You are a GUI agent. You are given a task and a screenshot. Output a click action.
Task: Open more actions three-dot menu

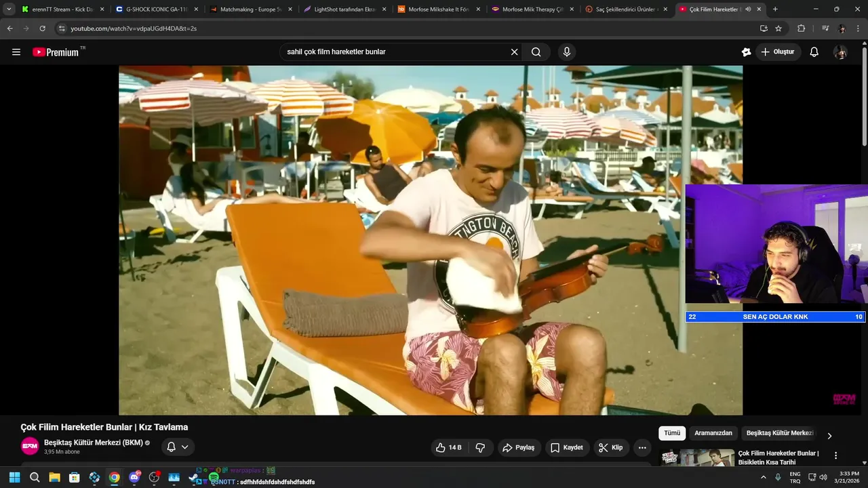click(642, 447)
